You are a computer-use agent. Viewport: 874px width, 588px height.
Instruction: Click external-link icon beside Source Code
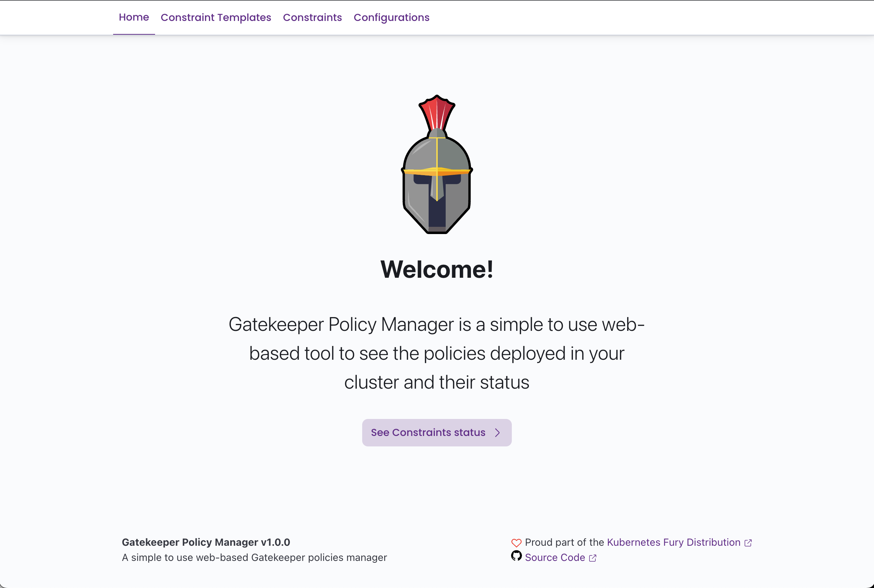pos(592,558)
